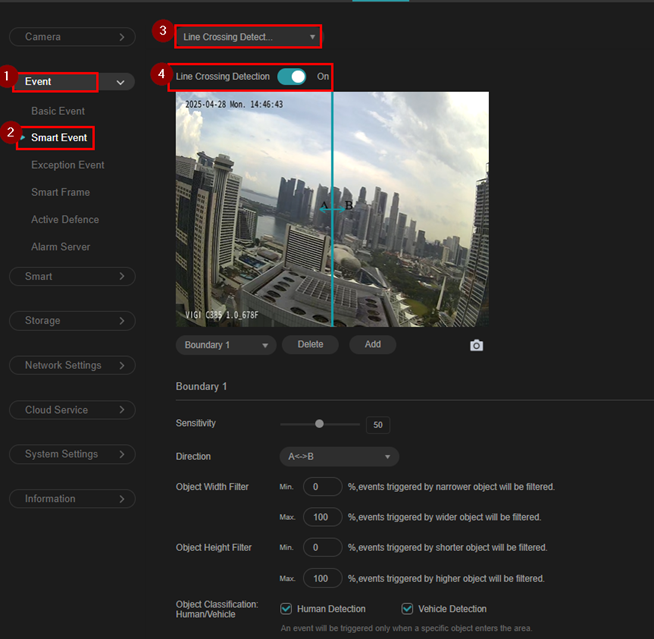Click the Sensitivity slider handle

click(x=319, y=424)
